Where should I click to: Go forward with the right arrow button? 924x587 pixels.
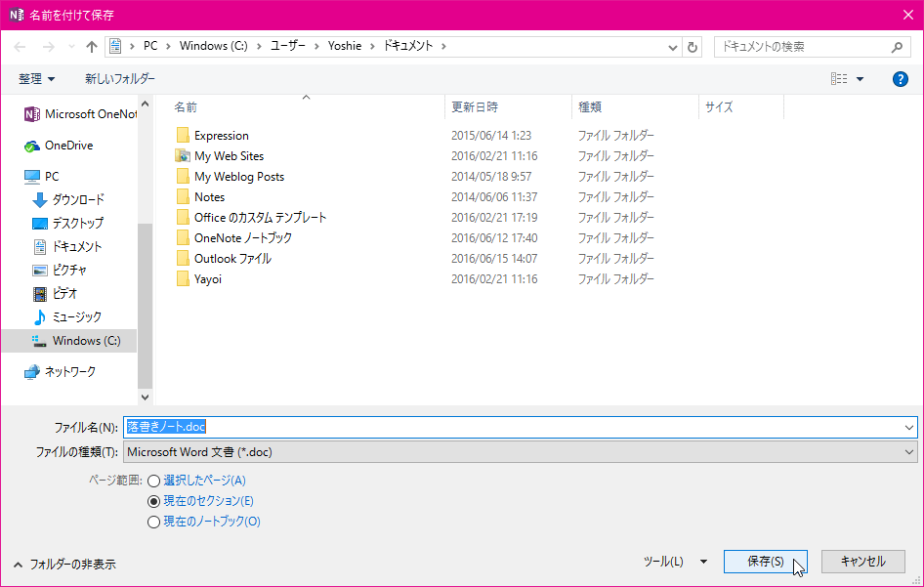tap(48, 47)
